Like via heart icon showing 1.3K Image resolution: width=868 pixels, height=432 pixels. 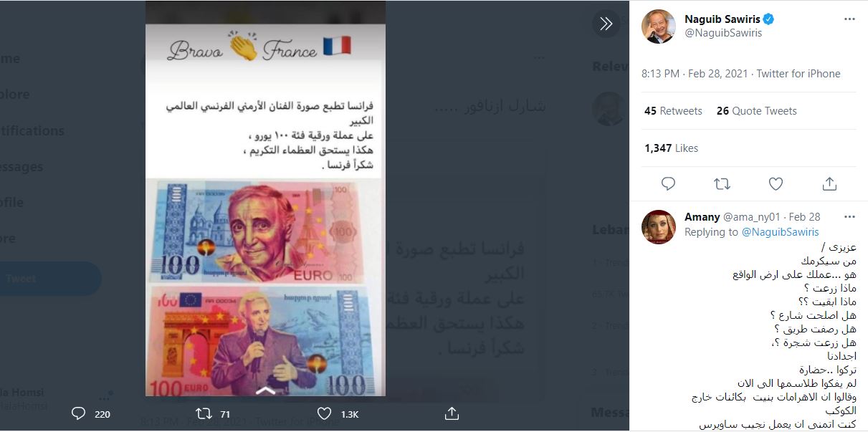coord(338,413)
